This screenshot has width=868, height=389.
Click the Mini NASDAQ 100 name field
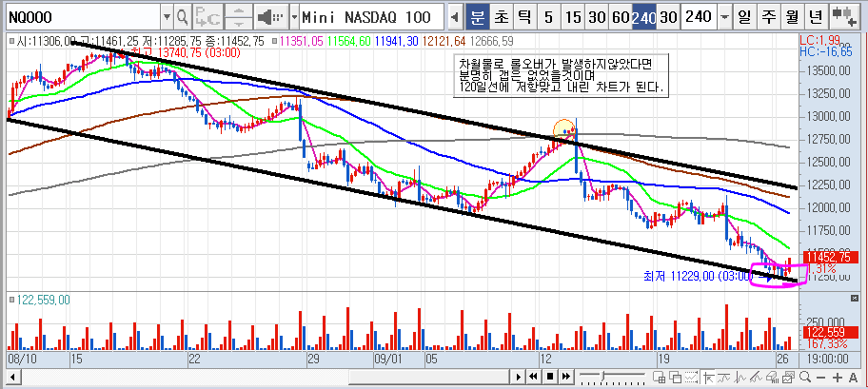tap(372, 17)
